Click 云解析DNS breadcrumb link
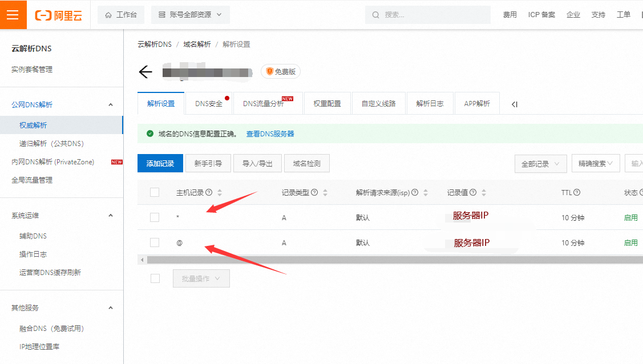The width and height of the screenshot is (643, 364). (x=155, y=45)
